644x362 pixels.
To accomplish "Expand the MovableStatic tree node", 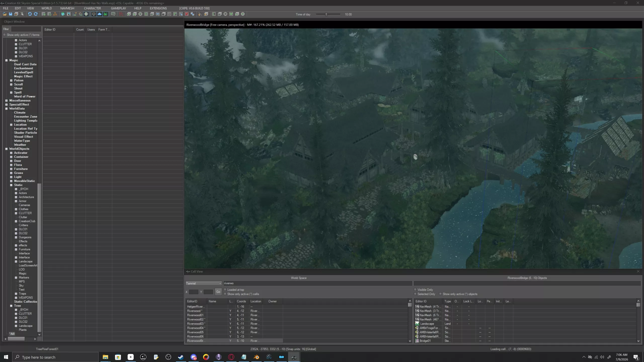I will click(x=11, y=181).
